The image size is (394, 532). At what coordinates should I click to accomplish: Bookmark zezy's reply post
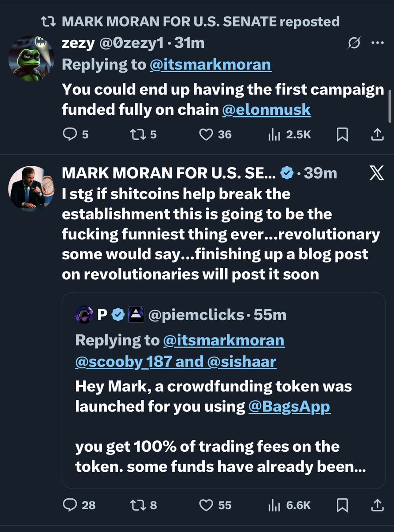[342, 134]
